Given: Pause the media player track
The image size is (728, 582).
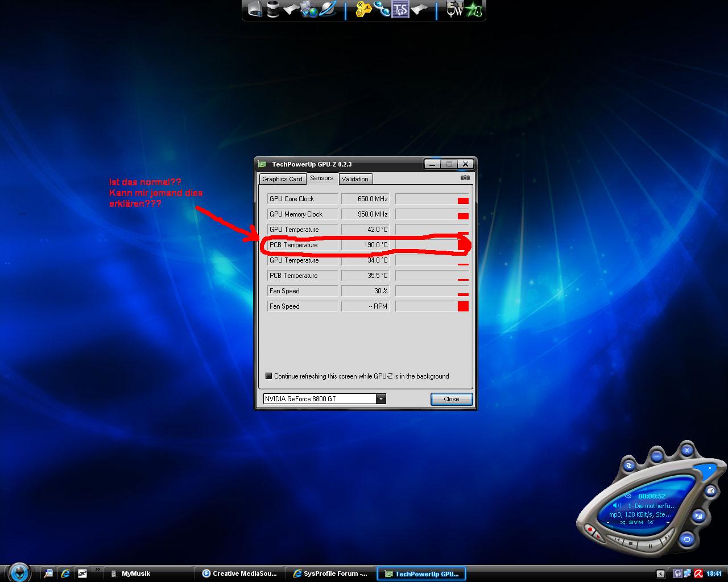Looking at the screenshot, I should click(650, 546).
